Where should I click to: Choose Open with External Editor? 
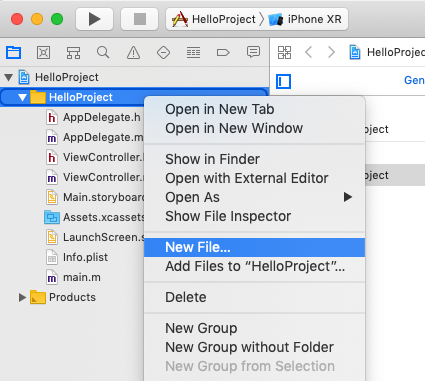coord(254,178)
